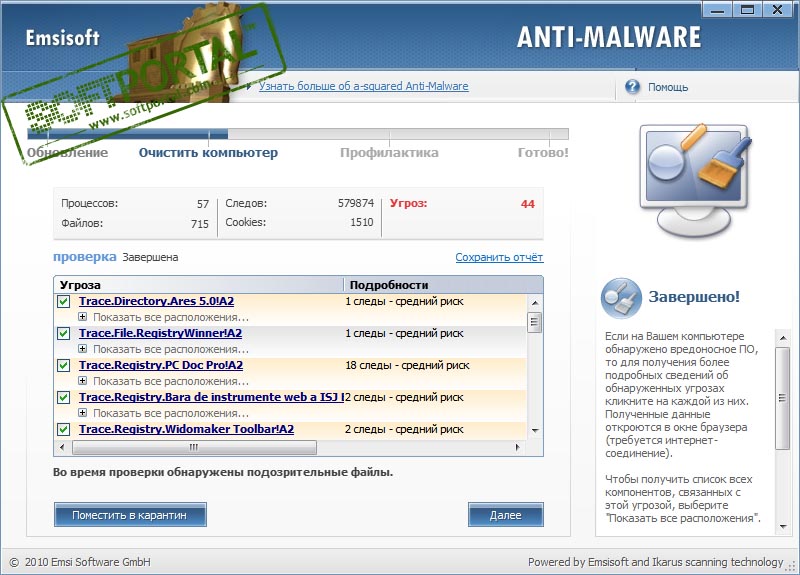
Task: Click the Cookies value 1510
Action: tap(362, 222)
